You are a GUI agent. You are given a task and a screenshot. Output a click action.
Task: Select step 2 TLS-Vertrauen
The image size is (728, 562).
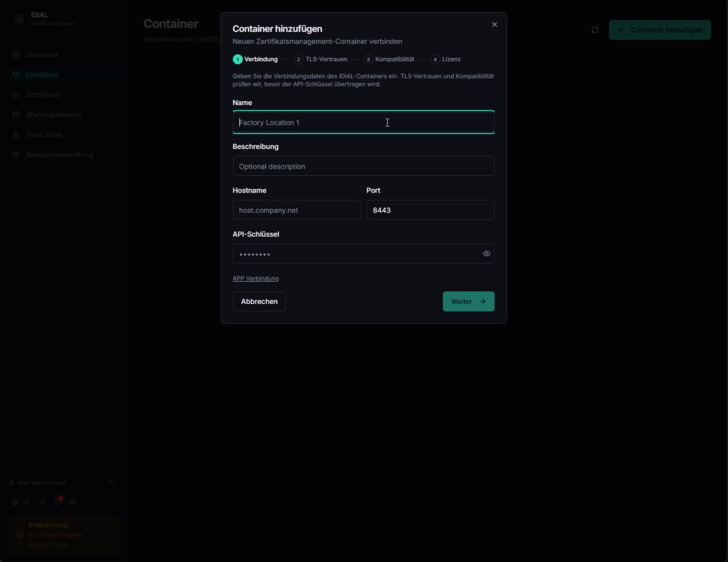coord(321,59)
